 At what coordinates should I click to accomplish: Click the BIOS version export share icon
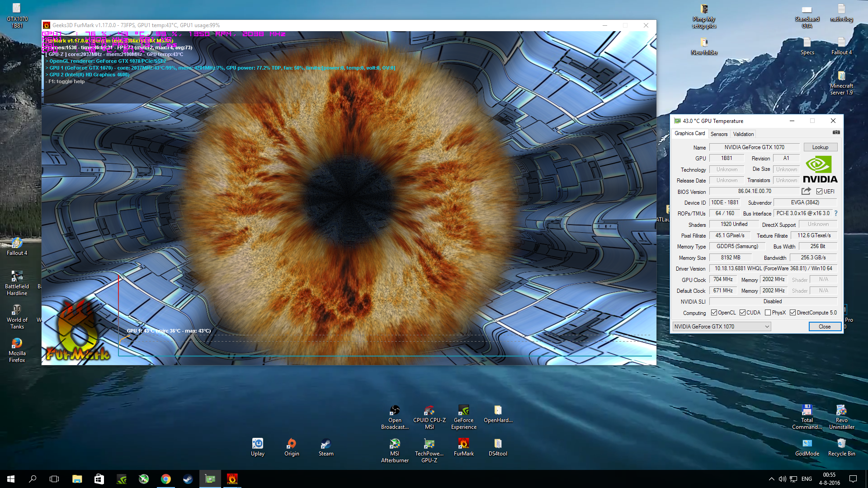click(806, 191)
